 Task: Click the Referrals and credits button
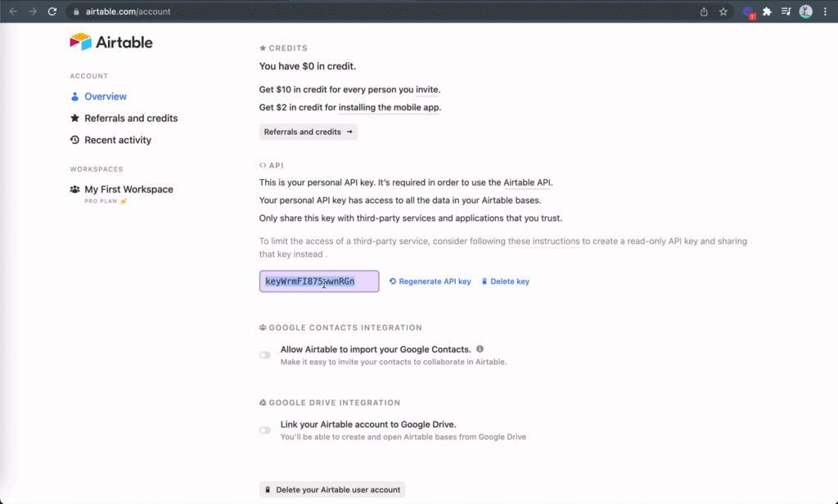click(x=308, y=132)
